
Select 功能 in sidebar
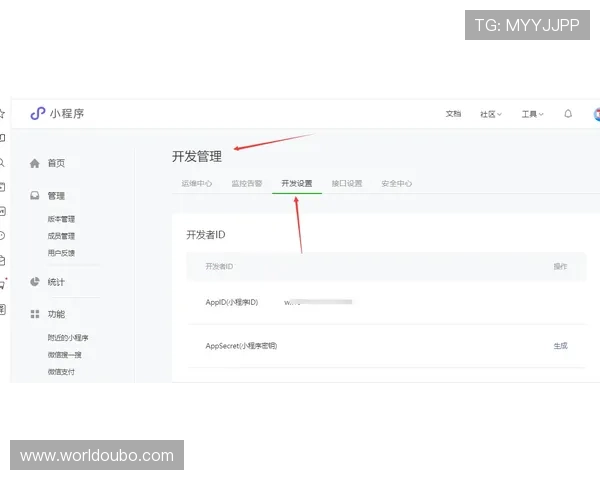click(x=56, y=314)
